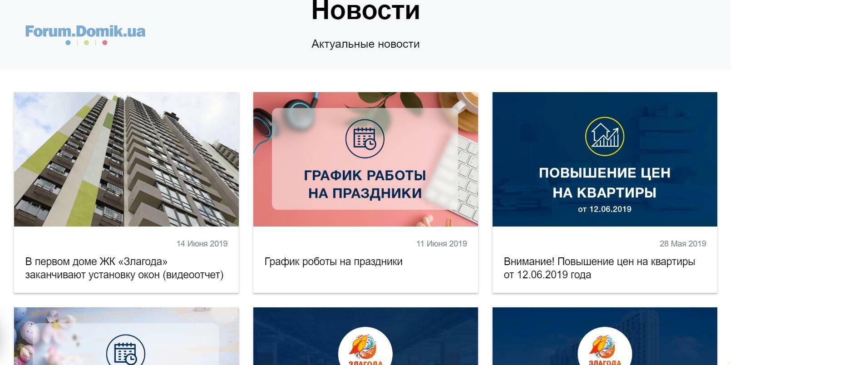The width and height of the screenshot is (868, 365).
Task: Click the Forum.Domik.ua logo
Action: click(85, 35)
